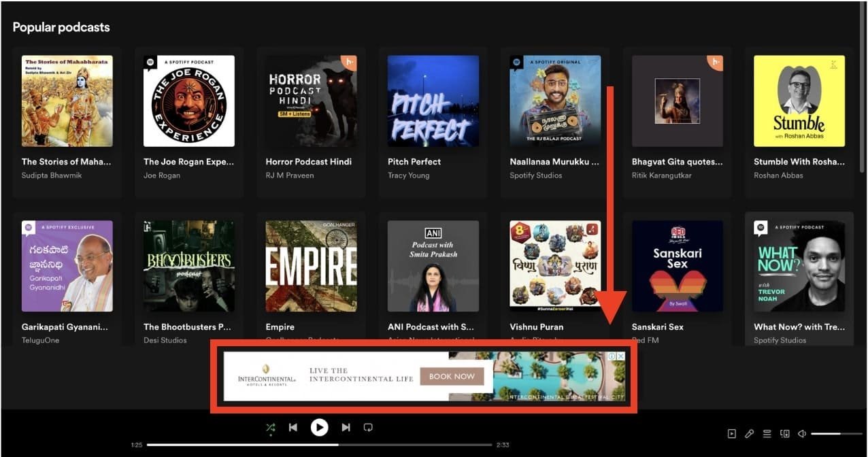Click the publisher name Roshan Abbas
The width and height of the screenshot is (868, 457).
pyautogui.click(x=778, y=175)
